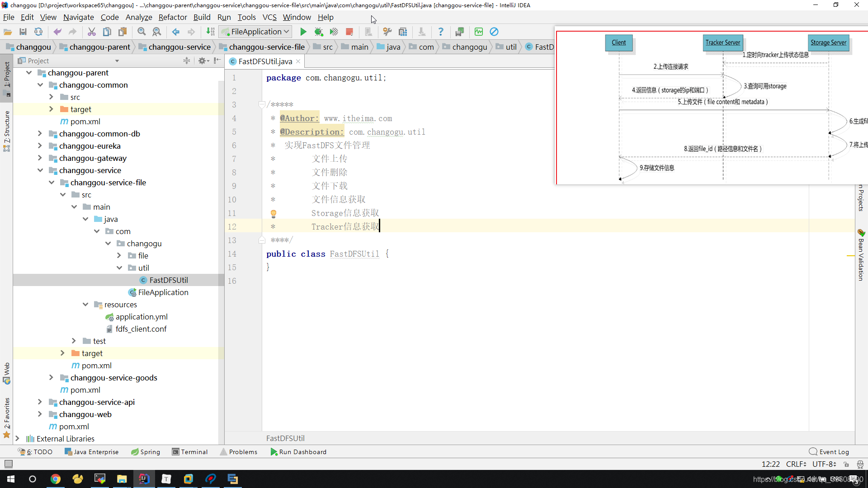The height and width of the screenshot is (488, 868).
Task: Open the Windows Start menu
Action: 11,479
